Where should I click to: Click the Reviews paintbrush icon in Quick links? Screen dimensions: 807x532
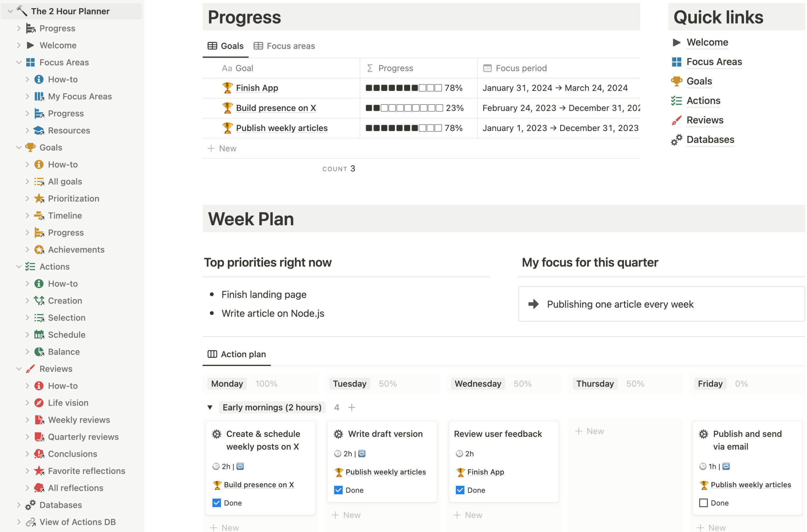pyautogui.click(x=676, y=120)
